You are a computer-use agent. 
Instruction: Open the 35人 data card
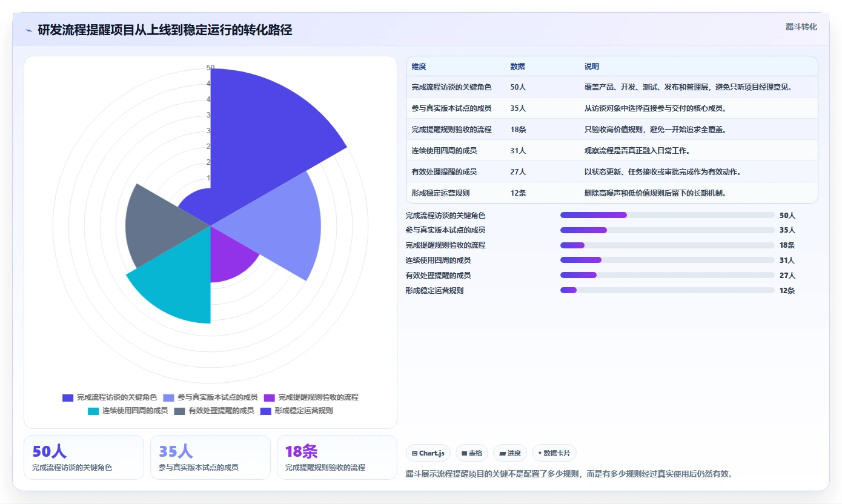pos(210,457)
